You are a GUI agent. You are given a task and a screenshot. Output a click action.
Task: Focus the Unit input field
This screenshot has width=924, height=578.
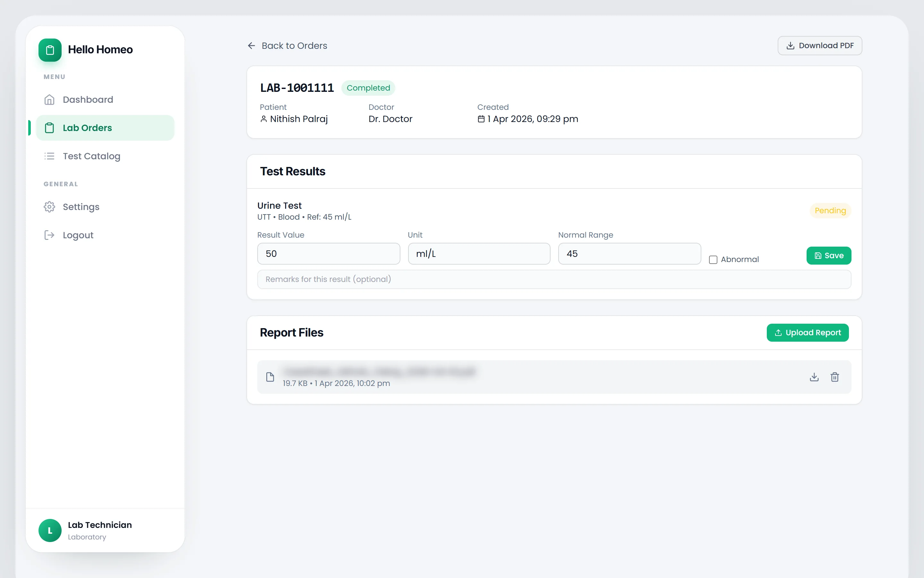tap(479, 254)
